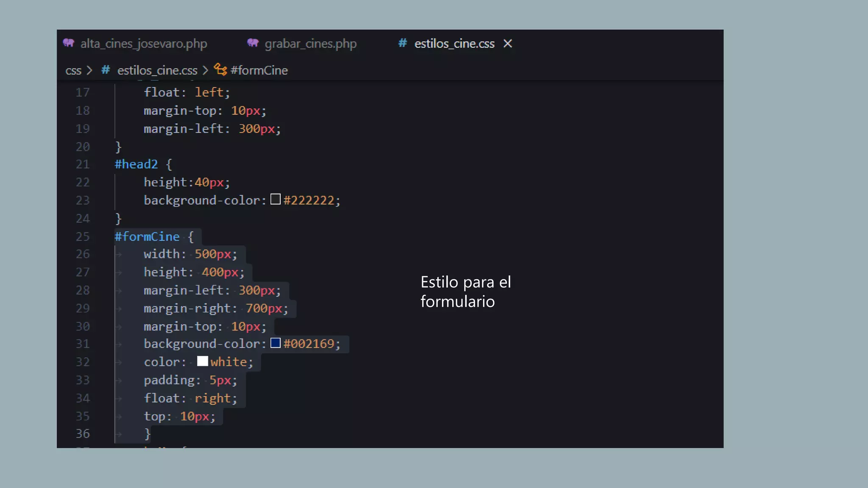868x488 pixels.
Task: Click the CSS hash icon in breadcrumb
Action: pos(106,70)
